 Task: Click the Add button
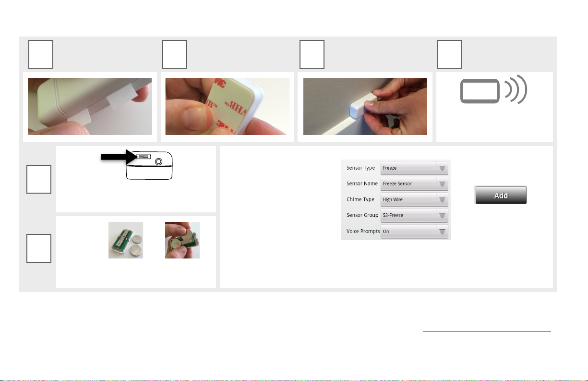pyautogui.click(x=501, y=196)
